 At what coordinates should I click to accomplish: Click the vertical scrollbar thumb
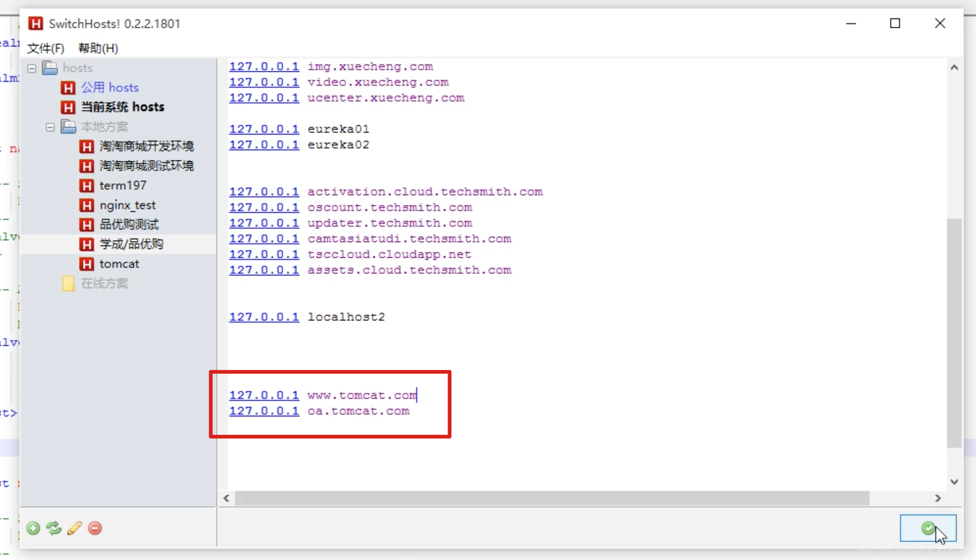(x=954, y=333)
